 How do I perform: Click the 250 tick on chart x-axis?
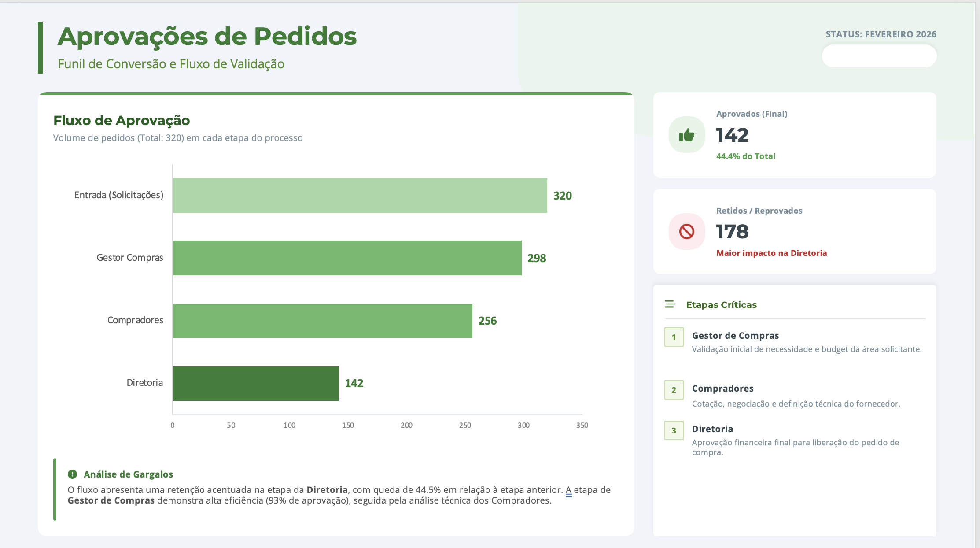point(465,425)
